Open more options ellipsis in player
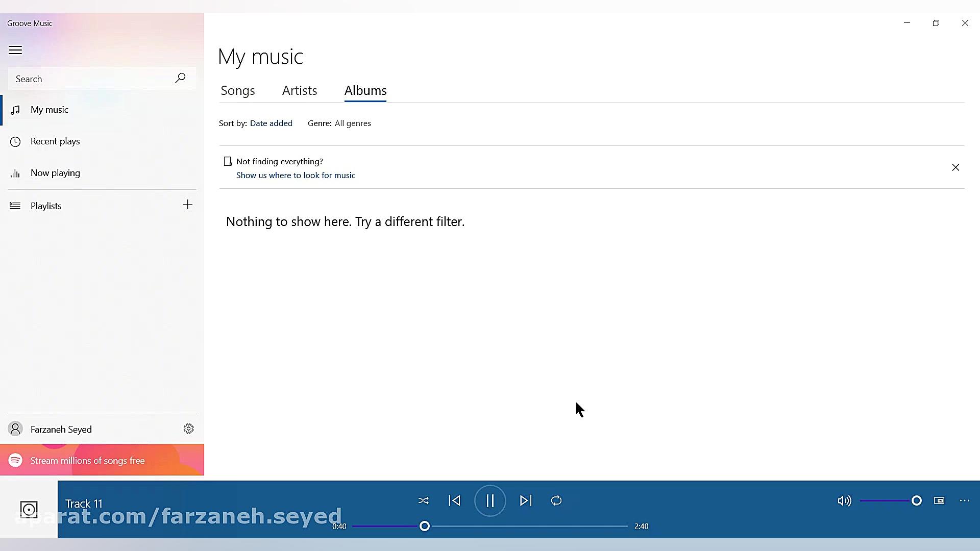Viewport: 980px width, 551px height. click(x=964, y=500)
